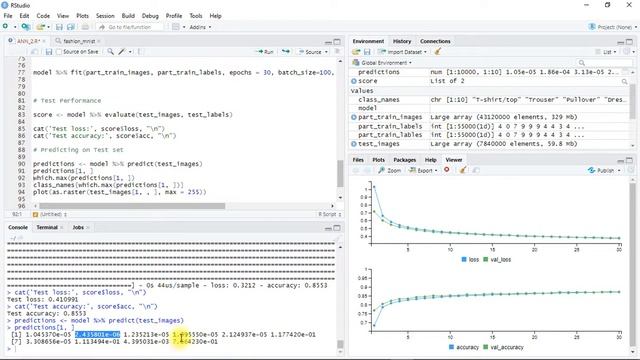640x360 pixels.
Task: Open Import Dataset dropdown
Action: (402, 52)
